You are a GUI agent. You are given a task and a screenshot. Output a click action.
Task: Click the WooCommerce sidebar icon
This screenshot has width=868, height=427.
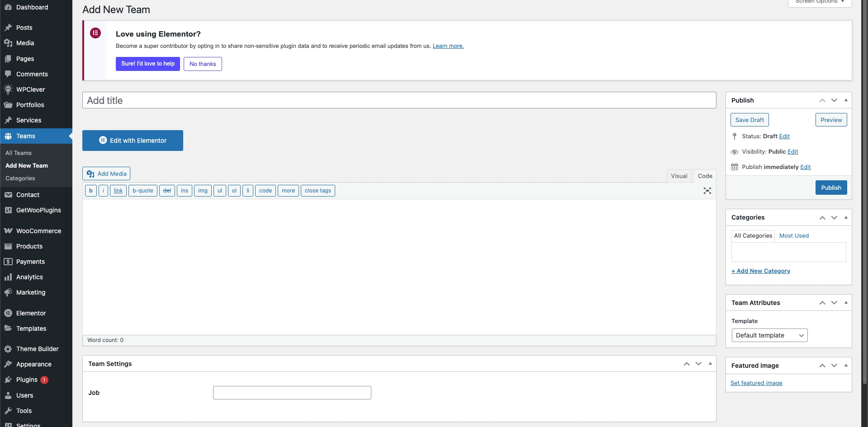pos(8,231)
